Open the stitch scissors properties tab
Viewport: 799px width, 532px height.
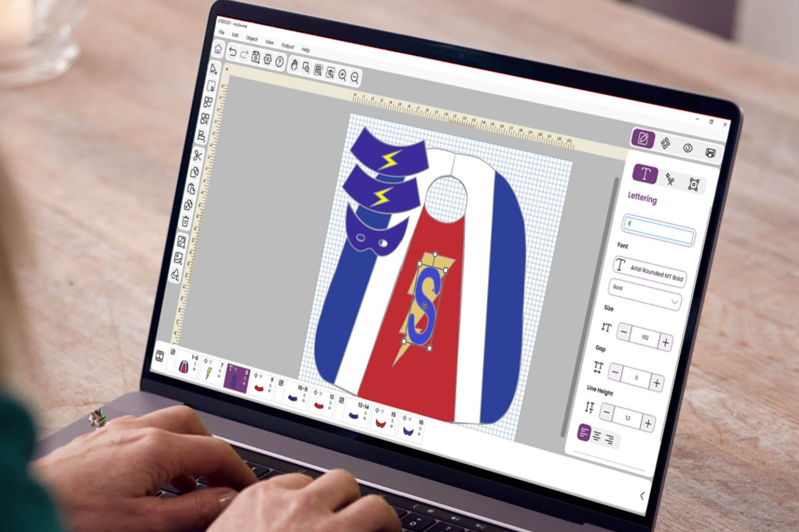click(670, 179)
